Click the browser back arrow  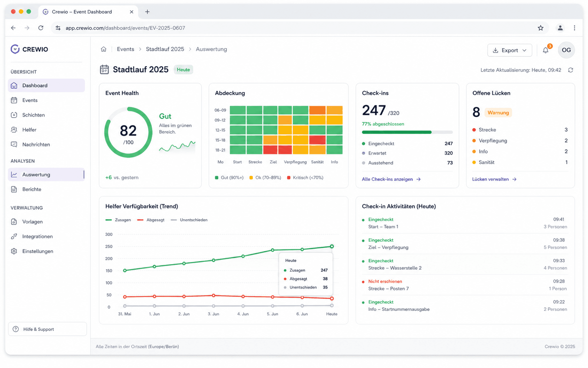tap(13, 28)
